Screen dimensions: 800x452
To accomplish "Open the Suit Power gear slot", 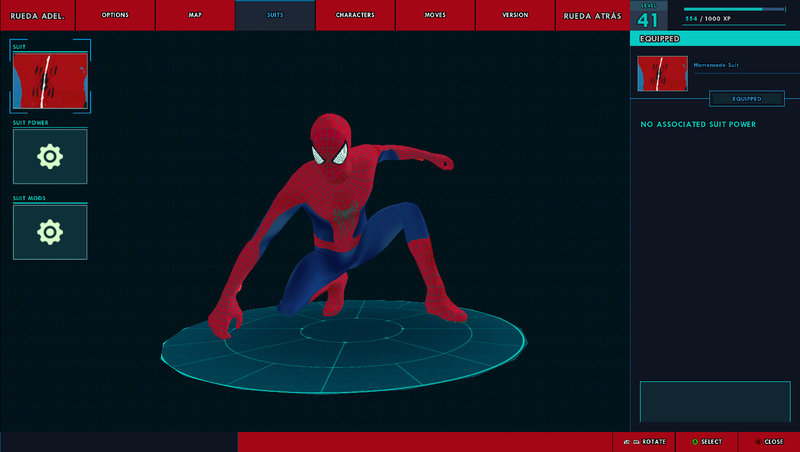I will coord(50,156).
